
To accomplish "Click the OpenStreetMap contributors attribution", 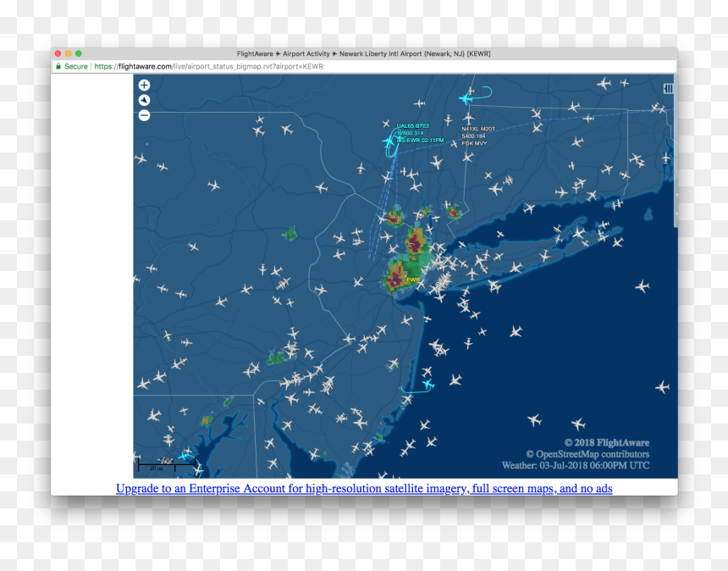I will [x=587, y=454].
